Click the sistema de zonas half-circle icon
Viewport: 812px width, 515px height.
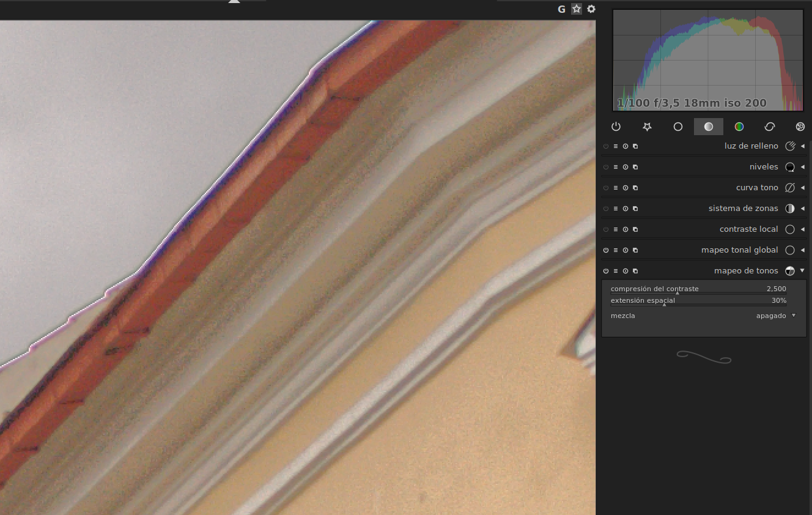790,209
